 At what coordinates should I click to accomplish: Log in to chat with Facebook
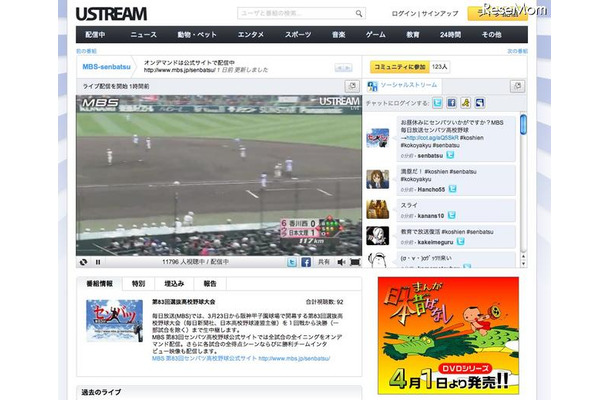pyautogui.click(x=451, y=103)
